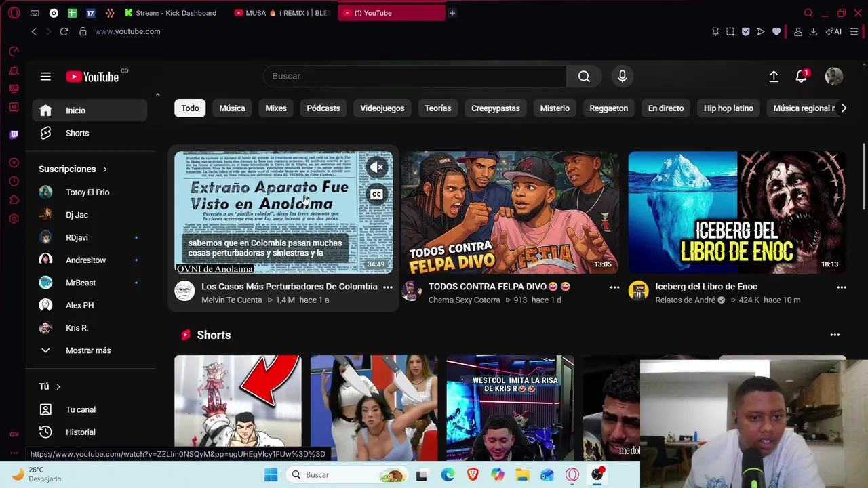
Task: Open MrBeast subscription channel
Action: [x=90, y=283]
